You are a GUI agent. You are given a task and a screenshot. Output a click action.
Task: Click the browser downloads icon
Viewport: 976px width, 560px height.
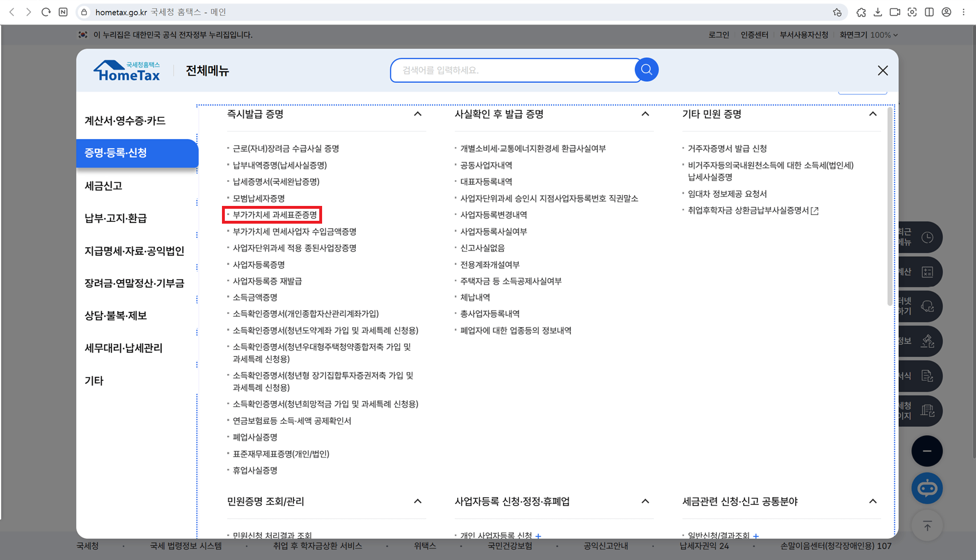877,11
